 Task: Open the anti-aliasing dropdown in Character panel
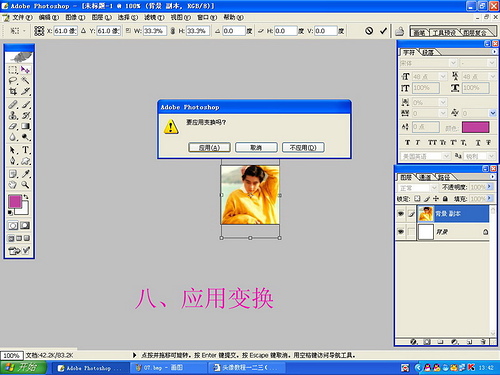tap(491, 156)
